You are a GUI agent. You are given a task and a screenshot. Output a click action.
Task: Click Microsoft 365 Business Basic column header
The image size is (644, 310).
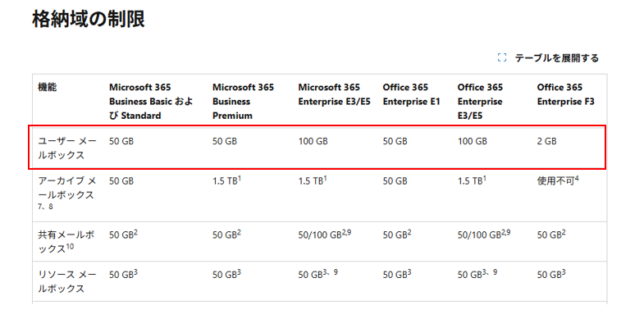tap(151, 102)
